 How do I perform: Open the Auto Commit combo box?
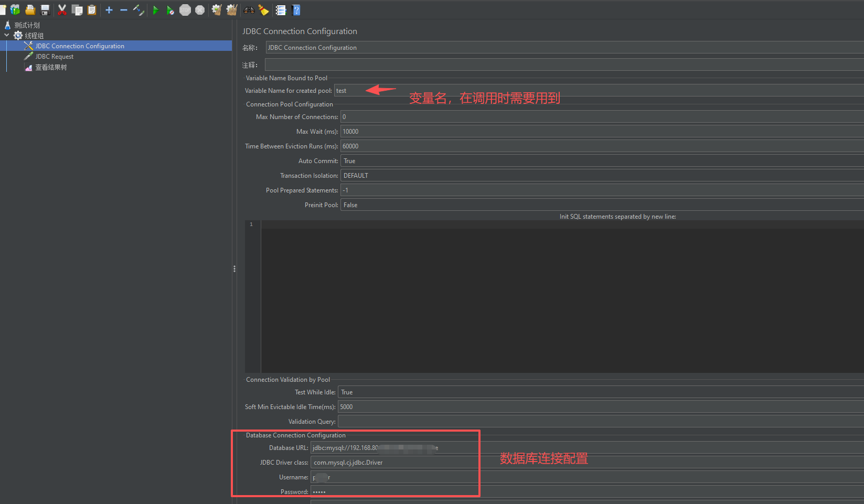click(x=602, y=161)
